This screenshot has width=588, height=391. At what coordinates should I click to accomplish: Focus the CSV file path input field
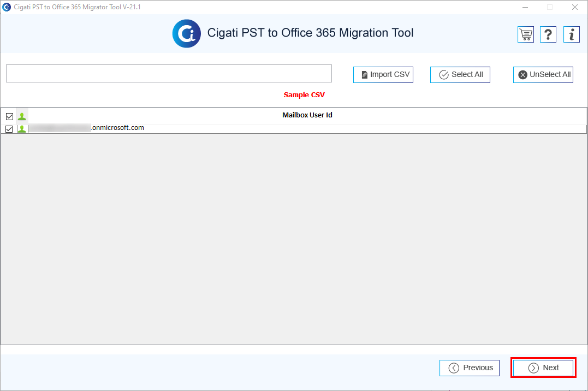point(169,74)
